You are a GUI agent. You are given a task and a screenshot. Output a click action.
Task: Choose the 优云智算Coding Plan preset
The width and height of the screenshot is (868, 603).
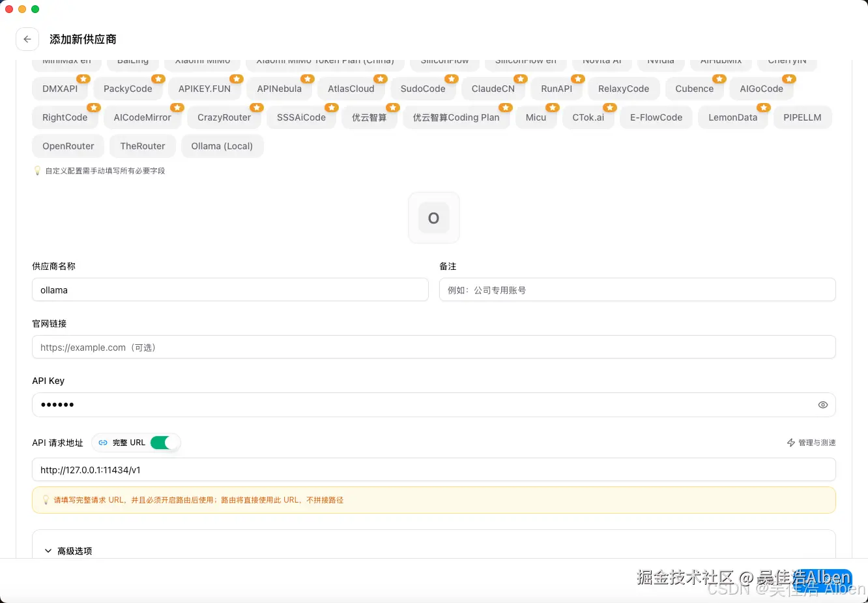pos(456,117)
